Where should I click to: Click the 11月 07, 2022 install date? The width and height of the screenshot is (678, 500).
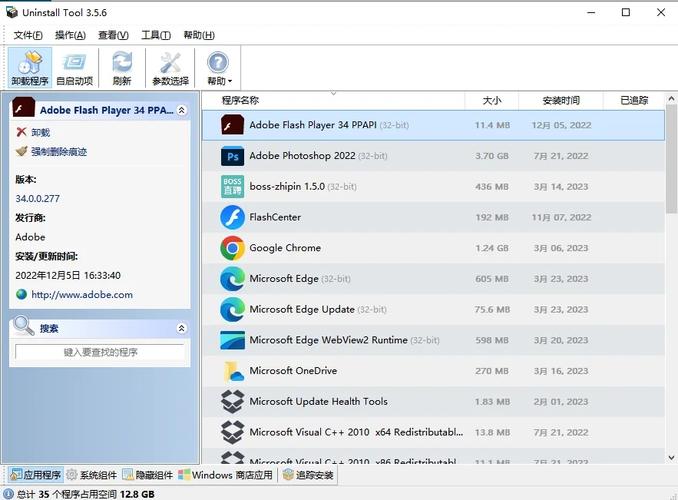561,218
